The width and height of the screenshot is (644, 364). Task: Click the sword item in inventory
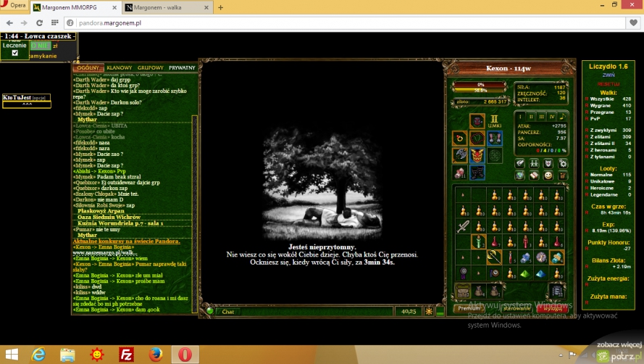[464, 226]
